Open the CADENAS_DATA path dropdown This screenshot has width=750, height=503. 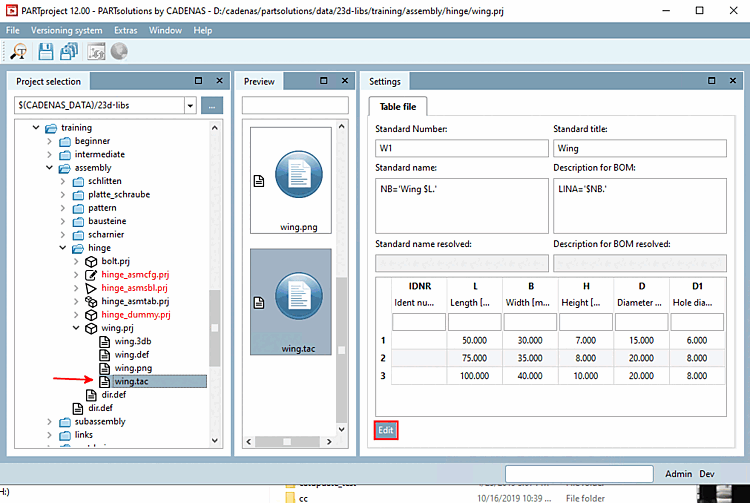190,105
